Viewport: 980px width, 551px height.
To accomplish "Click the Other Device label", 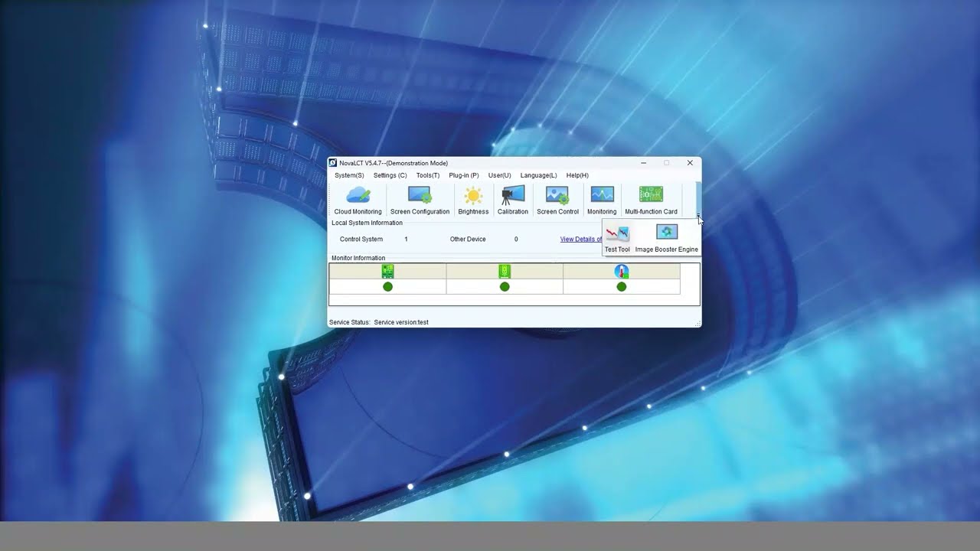I will tap(468, 239).
